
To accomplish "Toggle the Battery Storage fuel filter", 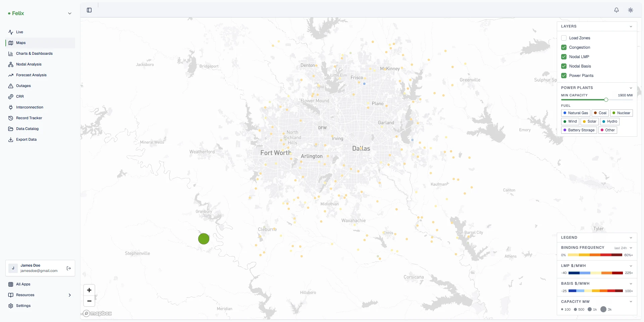I will coord(579,130).
